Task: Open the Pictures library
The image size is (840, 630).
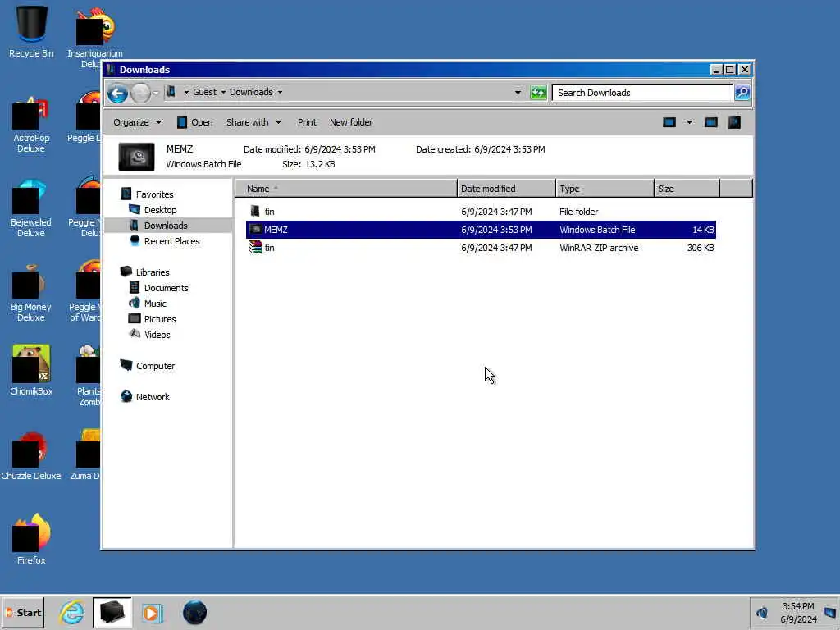Action: coord(160,319)
